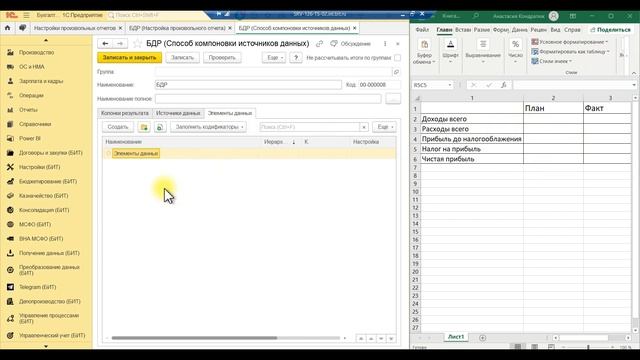
Task: Open Excel Выравнивание alignment group
Action: [x=483, y=52]
